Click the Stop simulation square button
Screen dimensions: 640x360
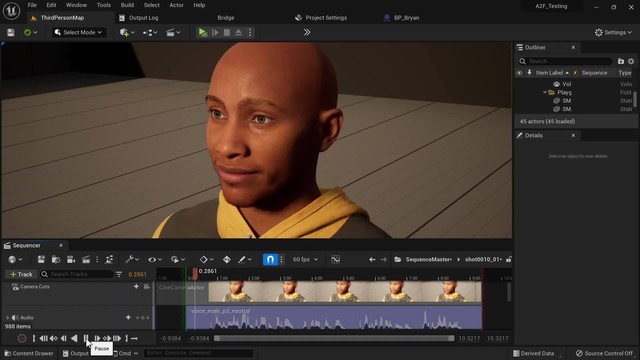227,32
